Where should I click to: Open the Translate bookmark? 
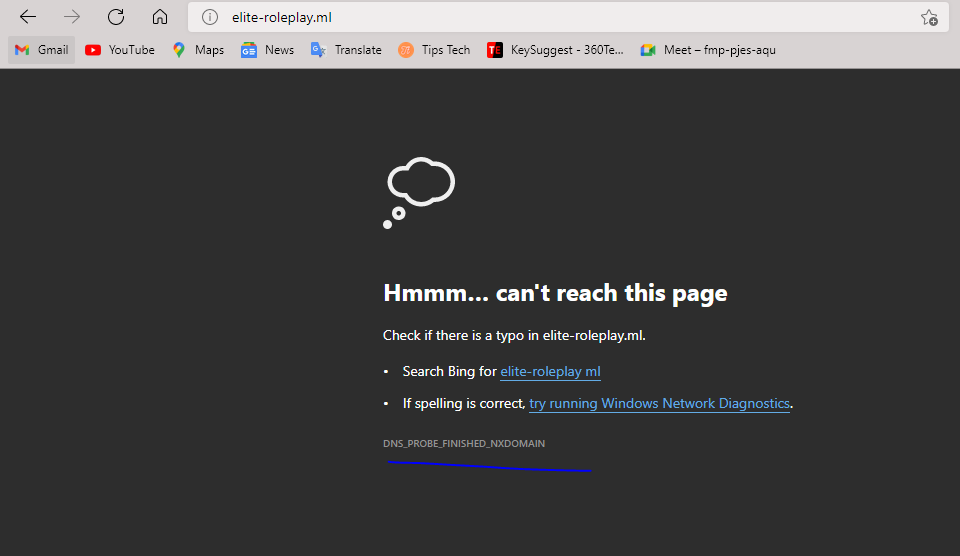[346, 50]
